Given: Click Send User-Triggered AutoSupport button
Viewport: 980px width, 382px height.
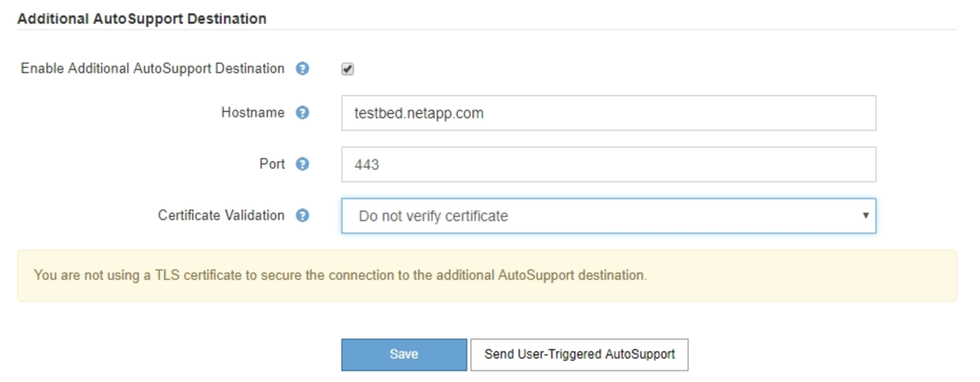Looking at the screenshot, I should 579,355.
